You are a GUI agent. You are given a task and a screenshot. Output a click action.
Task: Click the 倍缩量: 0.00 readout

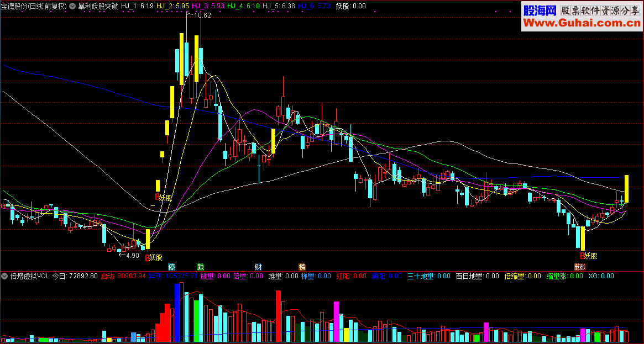[x=522, y=276]
